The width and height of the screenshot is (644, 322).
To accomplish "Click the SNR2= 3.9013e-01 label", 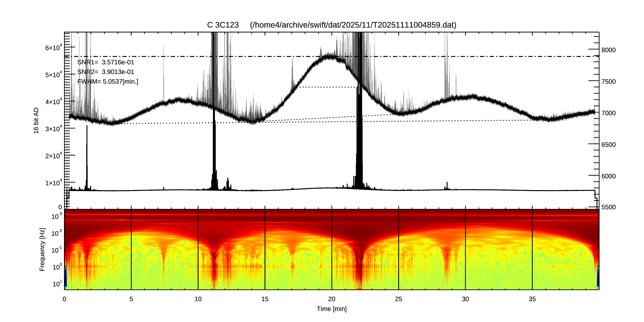I will pos(106,72).
